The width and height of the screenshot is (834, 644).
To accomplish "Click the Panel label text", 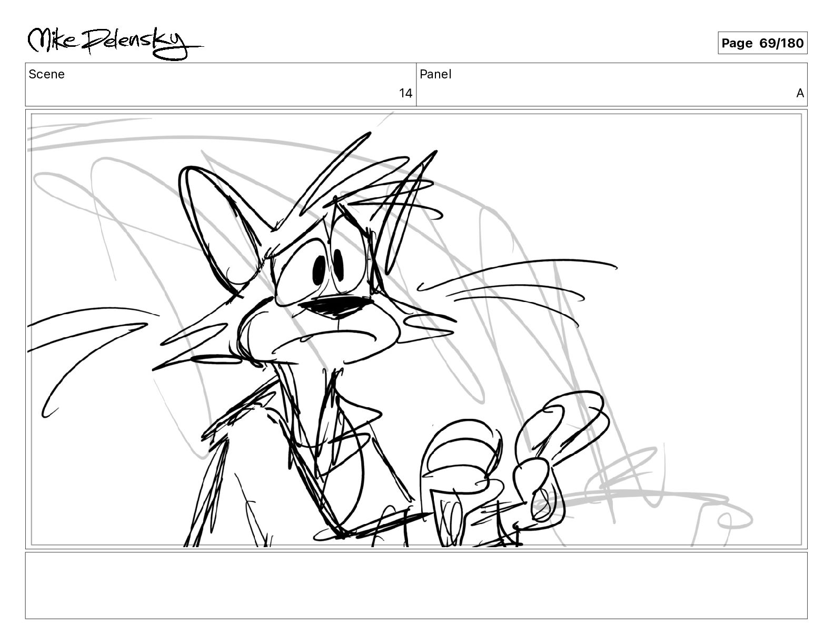I will coord(435,74).
